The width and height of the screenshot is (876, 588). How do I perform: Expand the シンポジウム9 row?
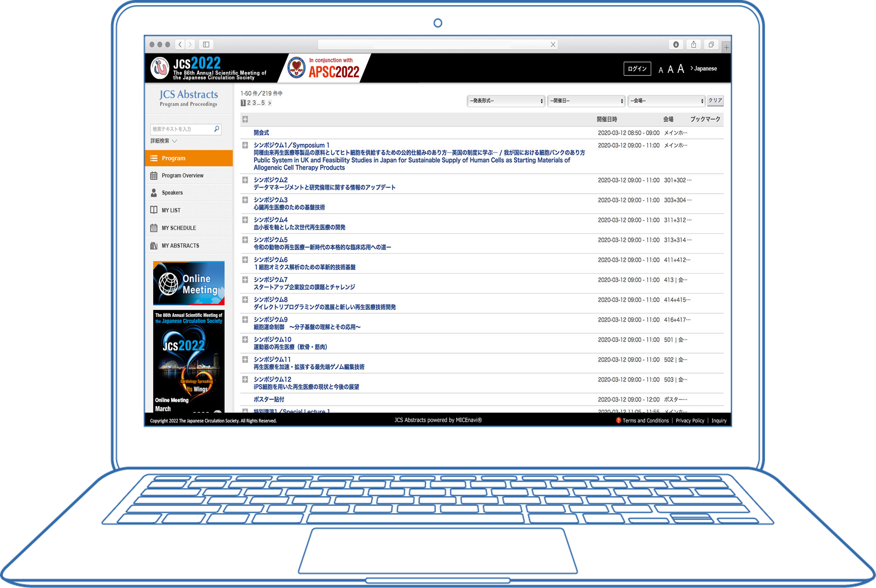point(245,319)
